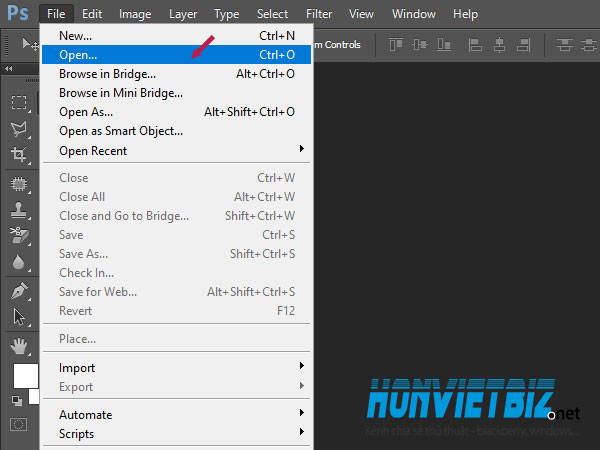The height and width of the screenshot is (450, 600).
Task: Click Close and Go to Bridge...
Action: click(176, 216)
